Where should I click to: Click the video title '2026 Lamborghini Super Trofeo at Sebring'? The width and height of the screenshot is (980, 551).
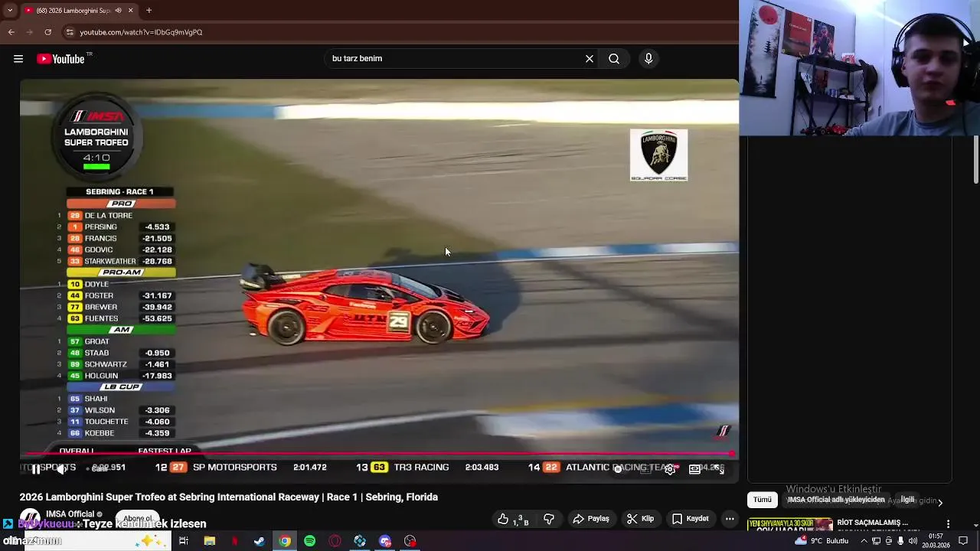[x=229, y=497]
